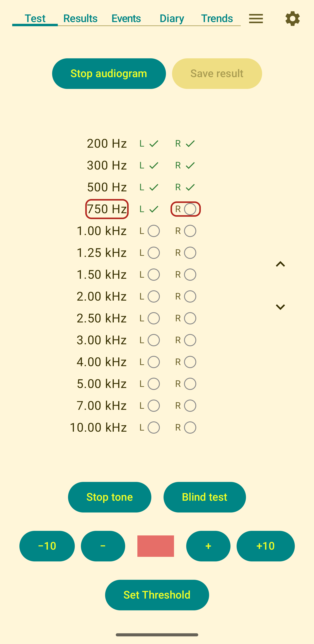314x644 pixels.
Task: Select the 750 Hz right ear radio button
Action: (190, 209)
